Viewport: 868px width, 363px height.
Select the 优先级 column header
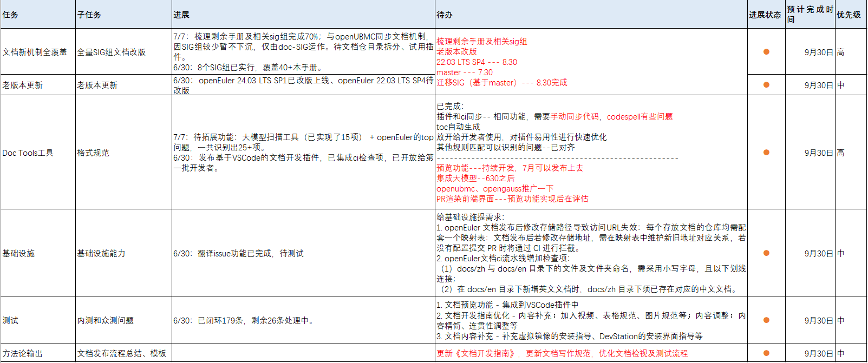click(850, 15)
